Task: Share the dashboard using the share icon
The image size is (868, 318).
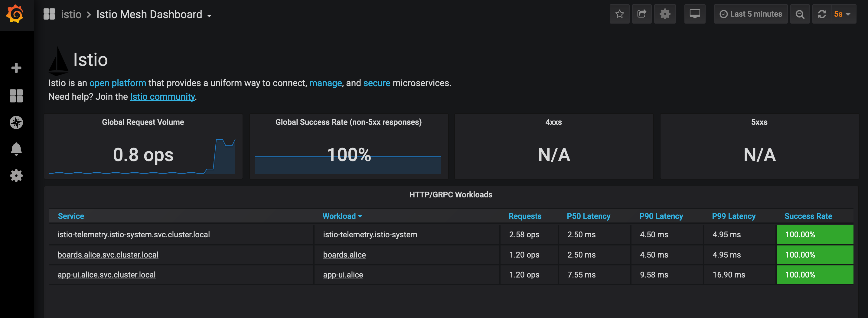Action: [x=641, y=14]
